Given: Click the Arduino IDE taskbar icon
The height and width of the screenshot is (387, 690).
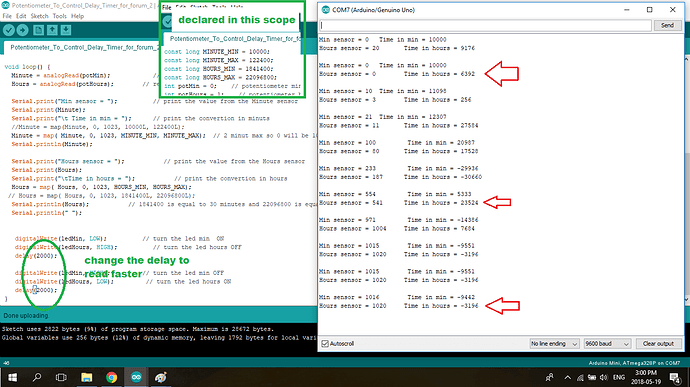Looking at the screenshot, I should (x=136, y=377).
